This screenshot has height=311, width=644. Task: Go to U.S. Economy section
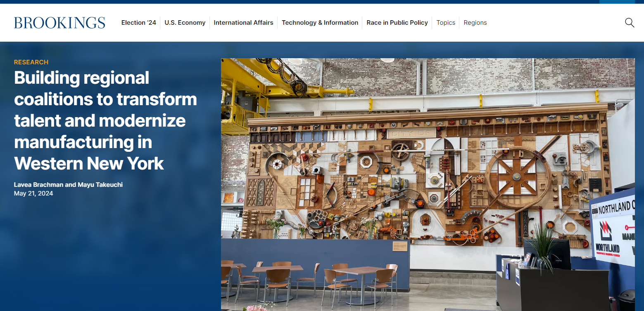[185, 23]
